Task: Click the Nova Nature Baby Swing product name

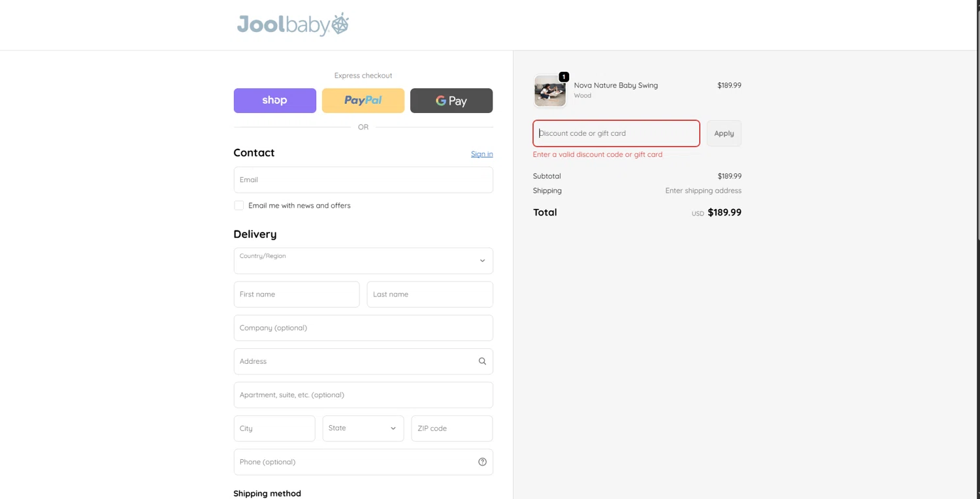Action: coord(616,86)
